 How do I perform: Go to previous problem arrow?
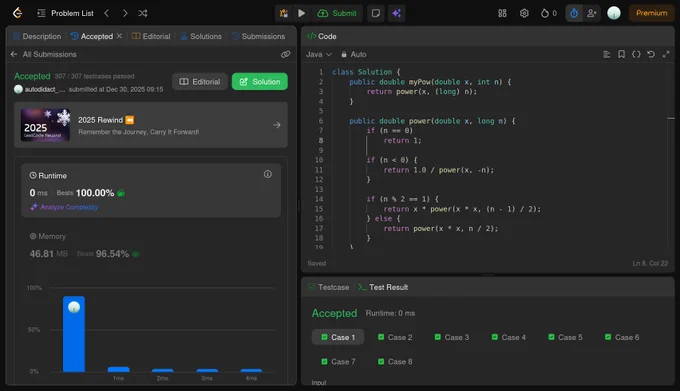pyautogui.click(x=107, y=13)
